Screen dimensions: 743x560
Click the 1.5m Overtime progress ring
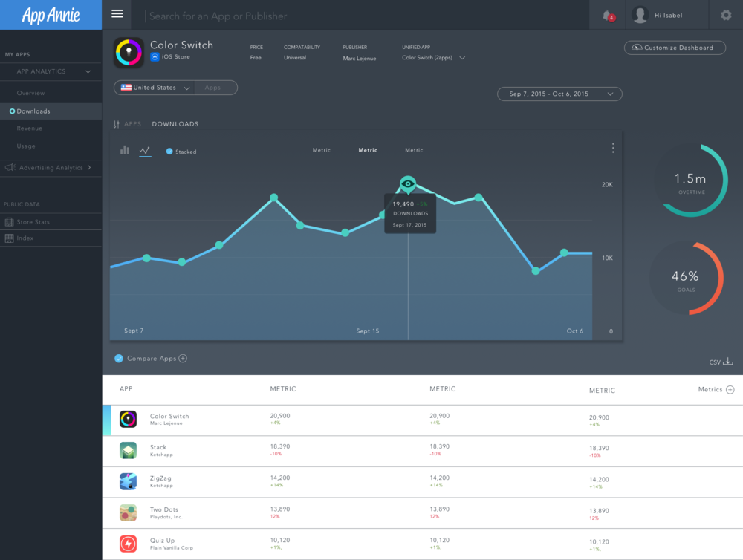coord(690,180)
